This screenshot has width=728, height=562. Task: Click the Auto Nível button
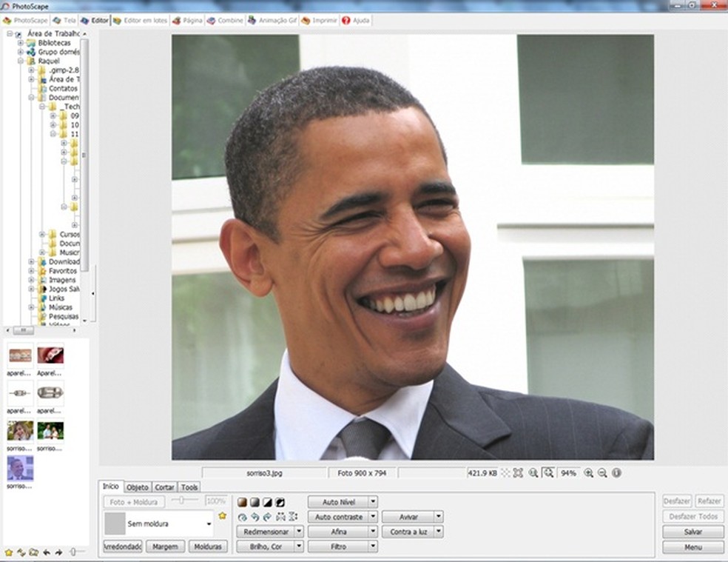click(x=338, y=502)
